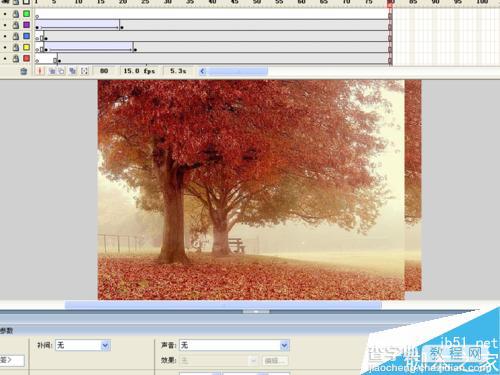Click the 15.0 fps frame rate value
The width and height of the screenshot is (500, 375).
[x=139, y=71]
